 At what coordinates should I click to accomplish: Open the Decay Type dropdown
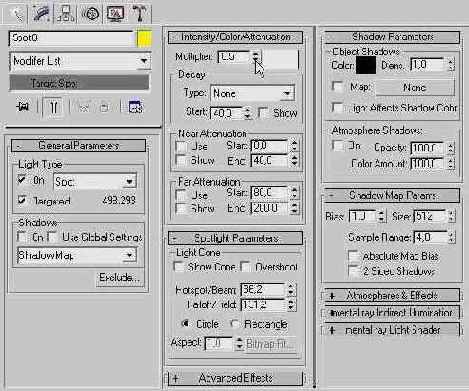pyautogui.click(x=252, y=94)
